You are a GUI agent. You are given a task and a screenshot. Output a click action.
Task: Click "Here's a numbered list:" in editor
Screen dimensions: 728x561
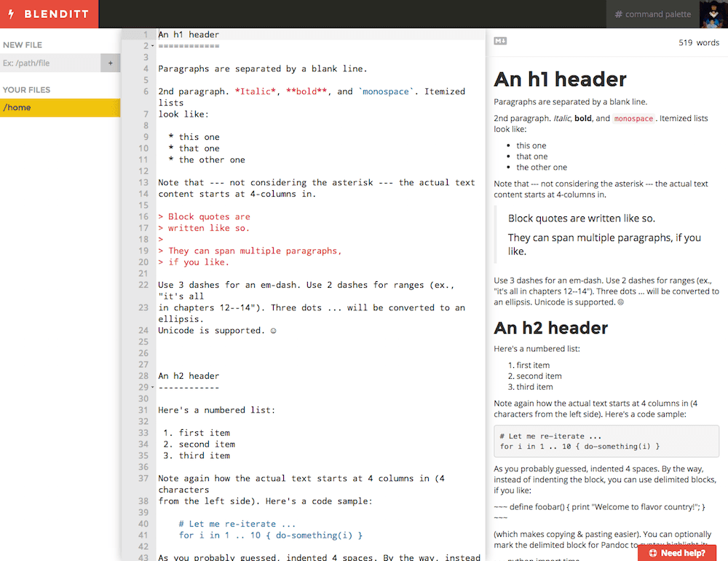tap(217, 410)
